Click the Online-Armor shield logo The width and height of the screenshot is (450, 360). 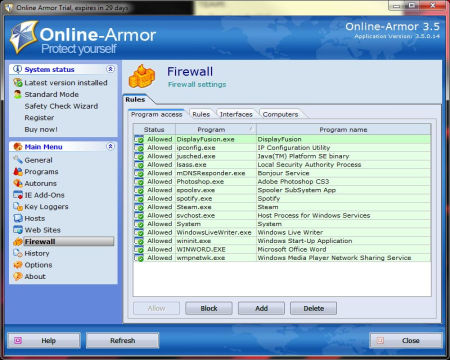(x=23, y=37)
